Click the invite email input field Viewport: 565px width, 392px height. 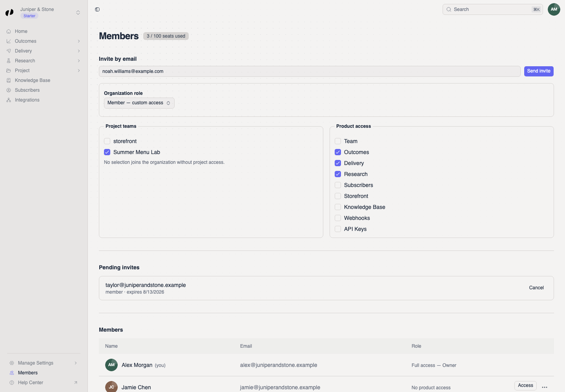coord(310,71)
